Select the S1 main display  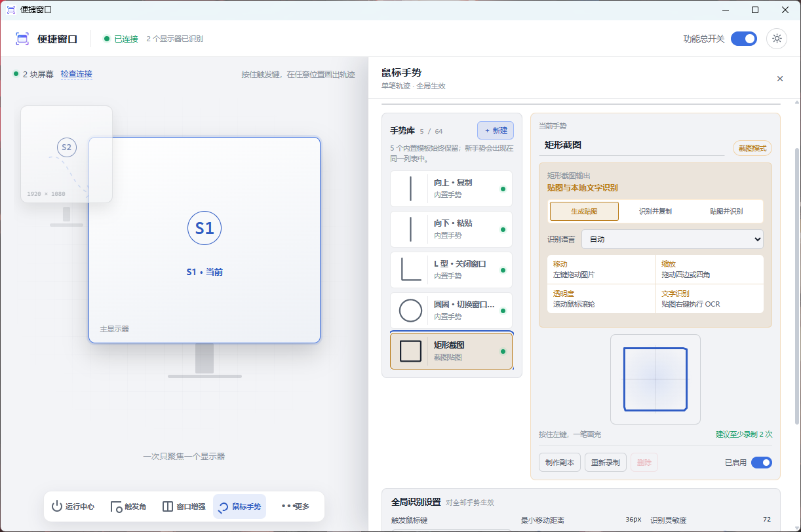(x=205, y=240)
